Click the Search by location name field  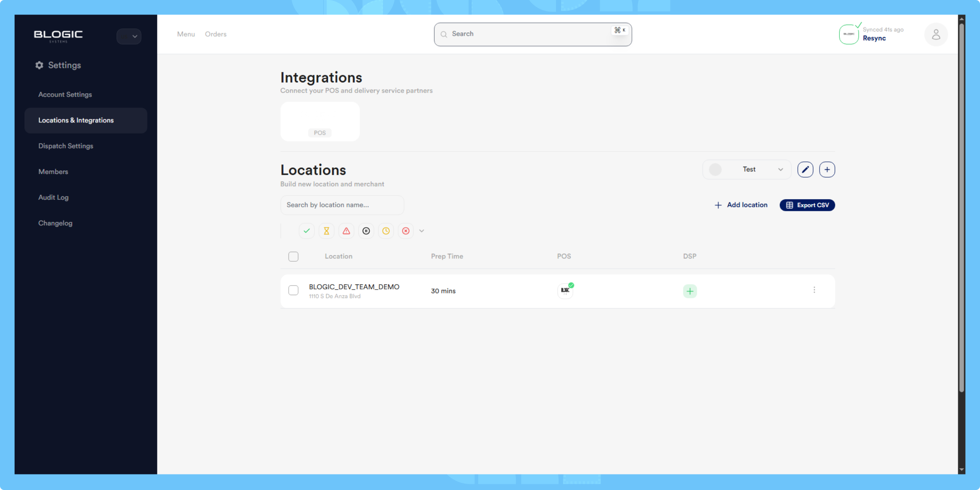(x=342, y=205)
